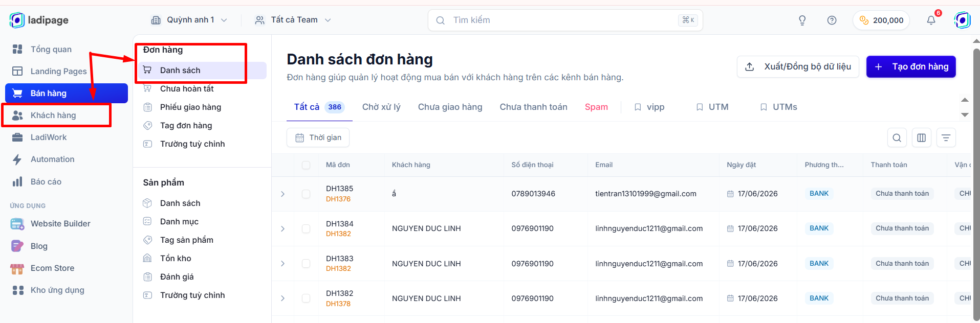Image resolution: width=980 pixels, height=323 pixels.
Task: Click the tabs scroll up arrow
Action: [x=965, y=100]
